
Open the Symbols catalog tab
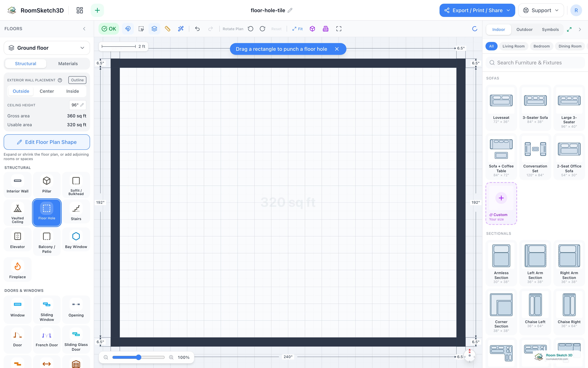550,29
